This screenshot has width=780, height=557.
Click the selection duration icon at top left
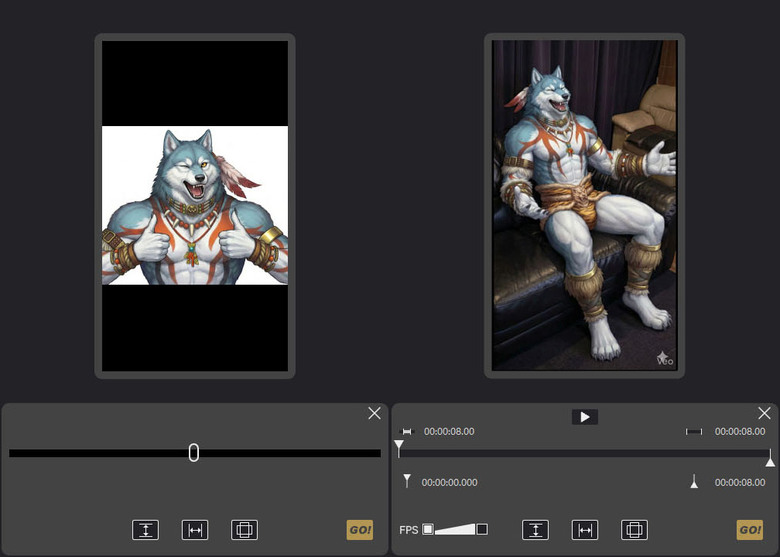click(407, 432)
